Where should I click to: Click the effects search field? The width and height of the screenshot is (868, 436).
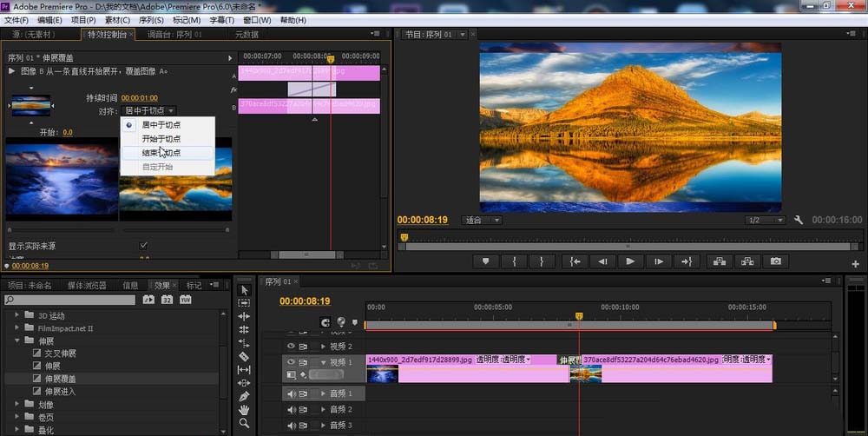pos(69,300)
